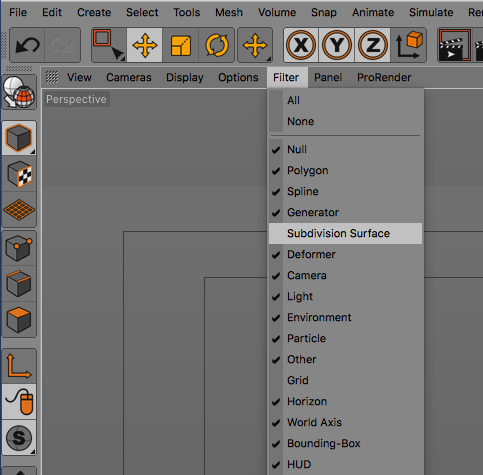
Task: Switch to Polygons mode
Action: click(19, 320)
